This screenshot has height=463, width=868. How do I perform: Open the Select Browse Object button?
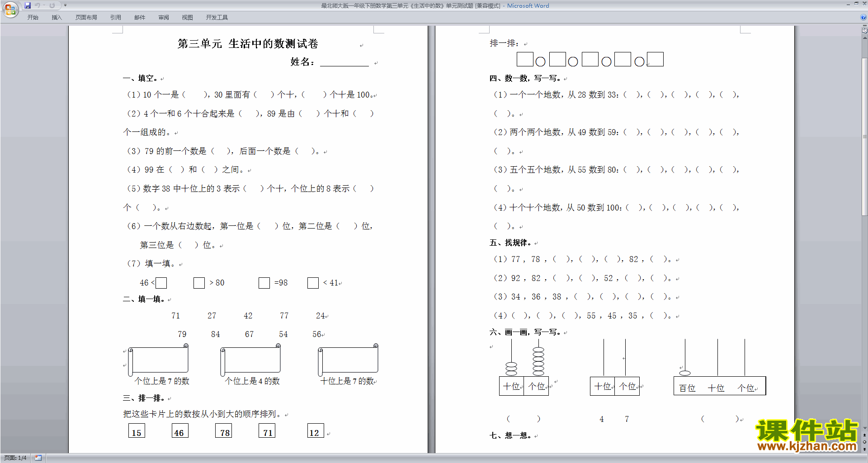tap(865, 442)
